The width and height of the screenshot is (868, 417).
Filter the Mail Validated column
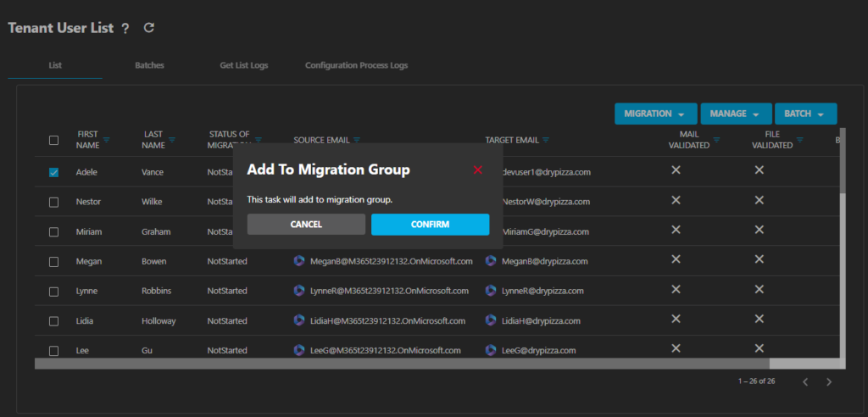point(716,140)
